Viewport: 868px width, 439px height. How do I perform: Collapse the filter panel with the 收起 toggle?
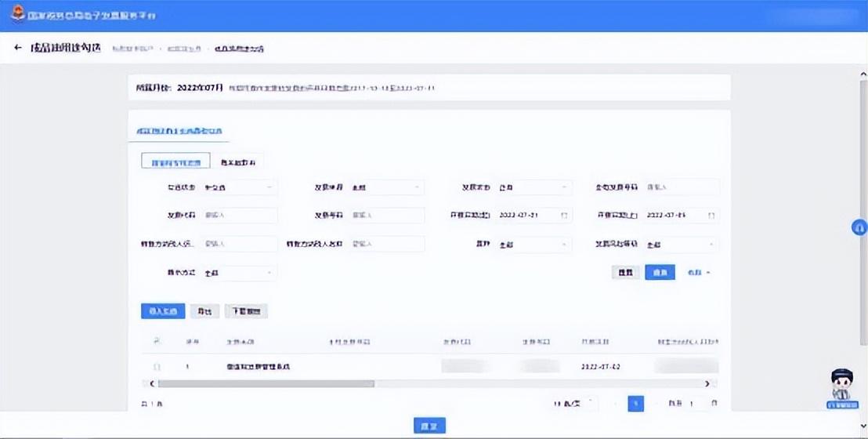(699, 272)
